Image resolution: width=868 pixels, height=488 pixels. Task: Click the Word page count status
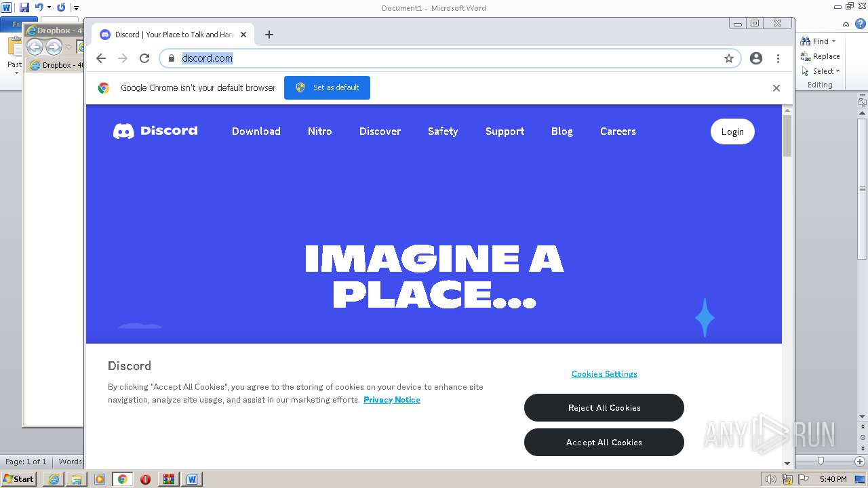[26, 462]
